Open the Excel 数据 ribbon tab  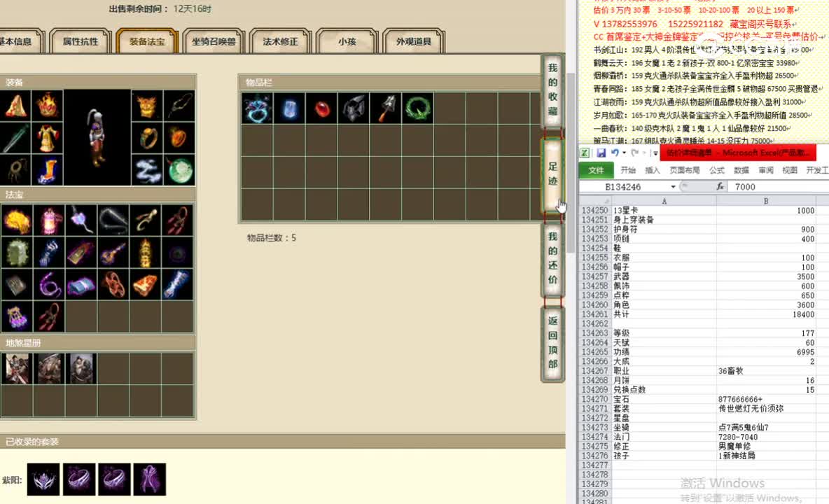(741, 170)
